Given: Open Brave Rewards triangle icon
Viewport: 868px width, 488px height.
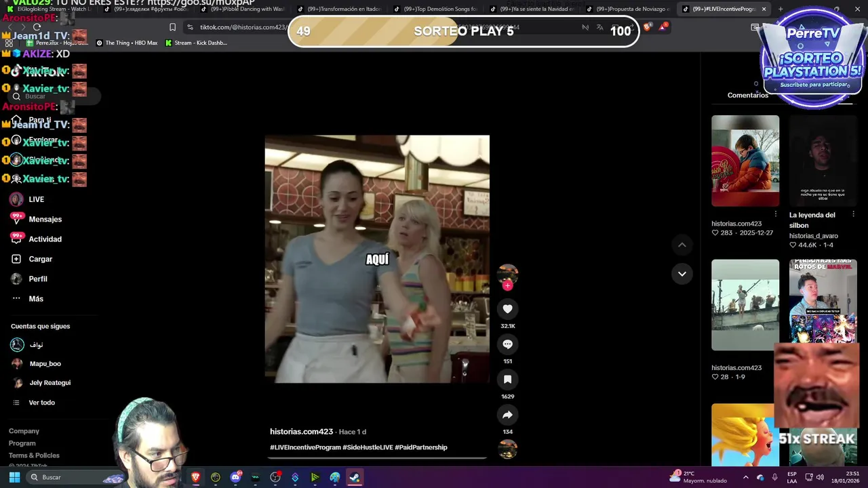Looking at the screenshot, I should (x=663, y=27).
